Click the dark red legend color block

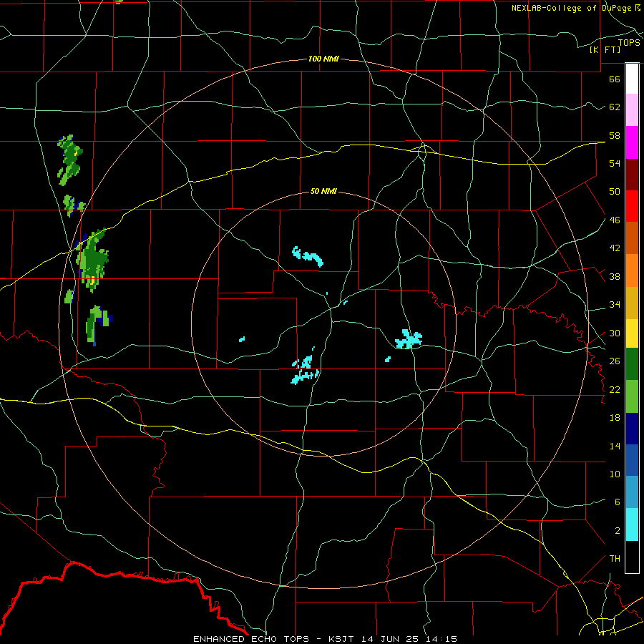point(632,175)
